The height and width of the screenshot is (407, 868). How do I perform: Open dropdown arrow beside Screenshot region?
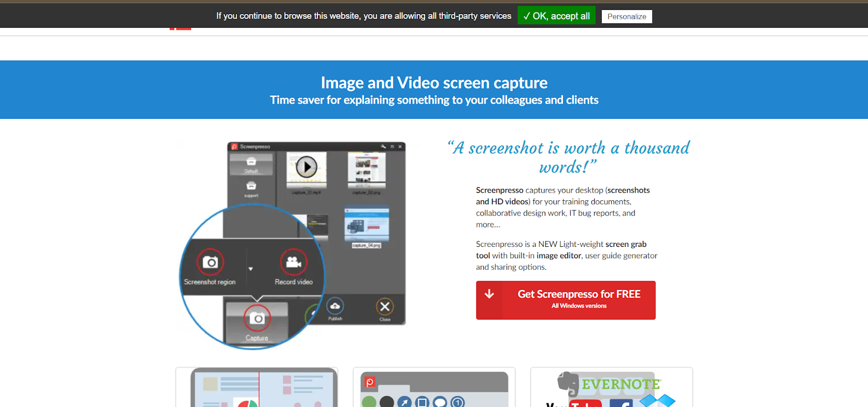pyautogui.click(x=251, y=269)
